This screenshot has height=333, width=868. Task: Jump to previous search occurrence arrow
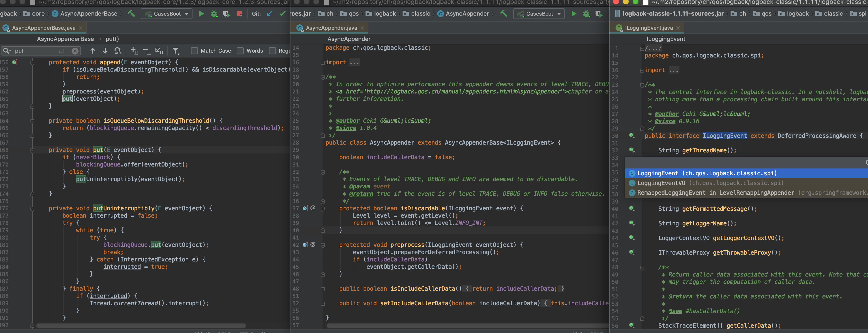point(93,51)
